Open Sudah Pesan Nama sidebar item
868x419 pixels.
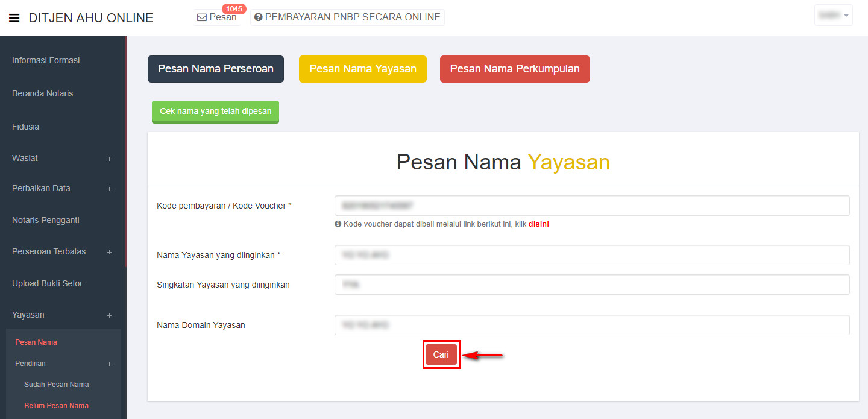coord(56,385)
